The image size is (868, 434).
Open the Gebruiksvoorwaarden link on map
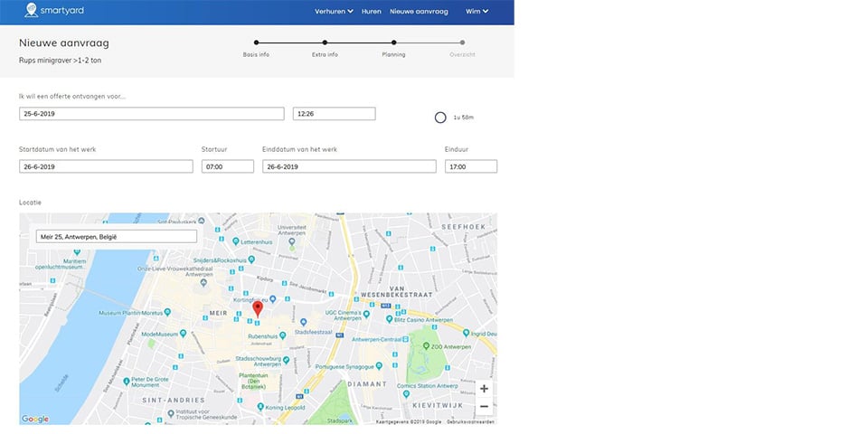click(471, 422)
